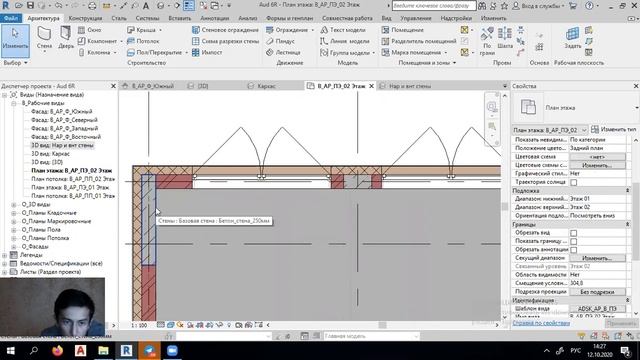Expand the О_Планы Кладочные node
640x360 pixels.
point(14,213)
